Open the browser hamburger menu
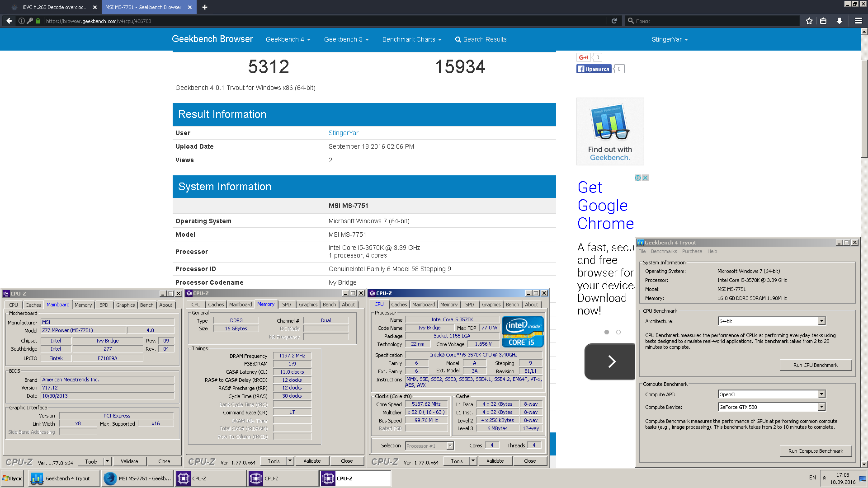This screenshot has height=488, width=868. point(858,21)
